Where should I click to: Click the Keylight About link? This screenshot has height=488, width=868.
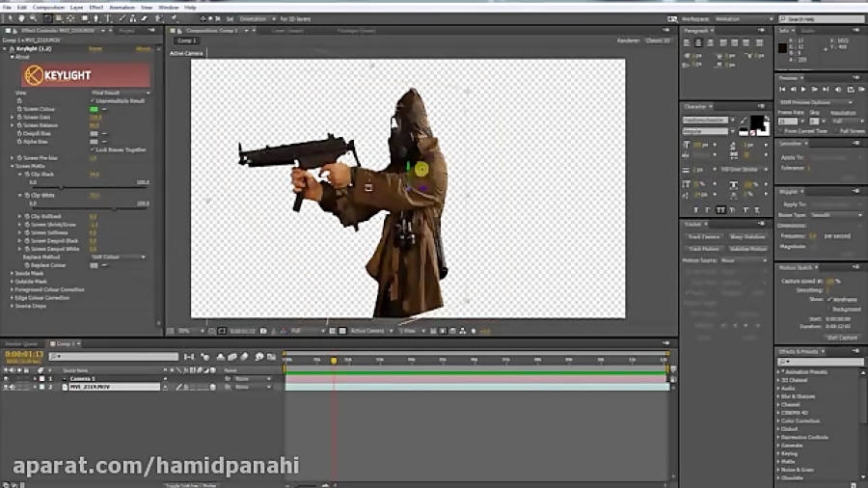point(144,48)
